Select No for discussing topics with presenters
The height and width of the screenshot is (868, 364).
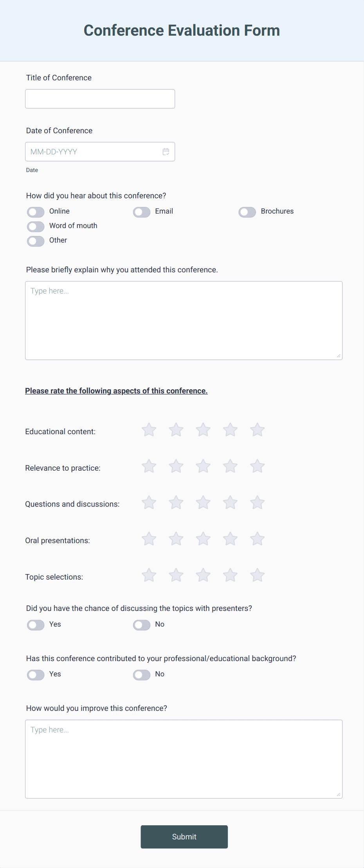[142, 625]
